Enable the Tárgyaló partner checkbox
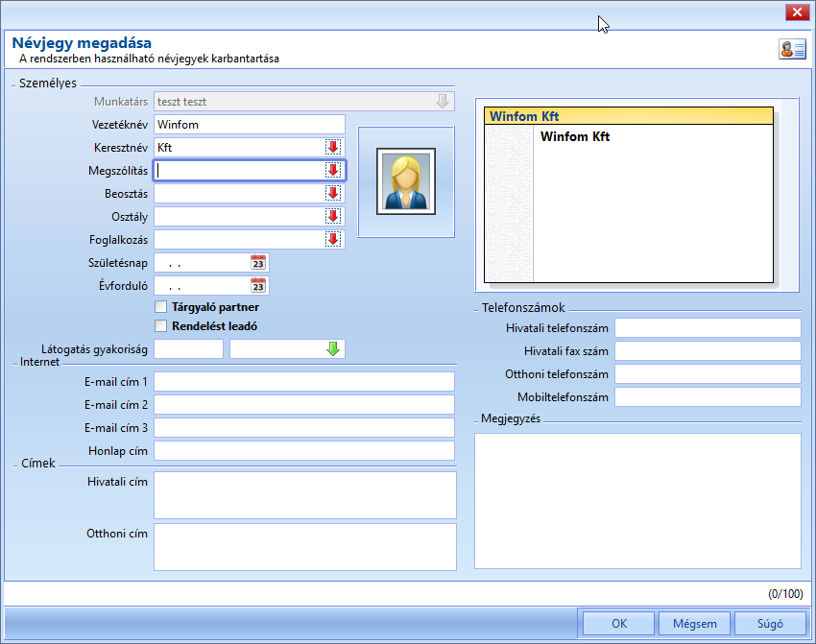Viewport: 816px width, 644px height. coord(161,307)
